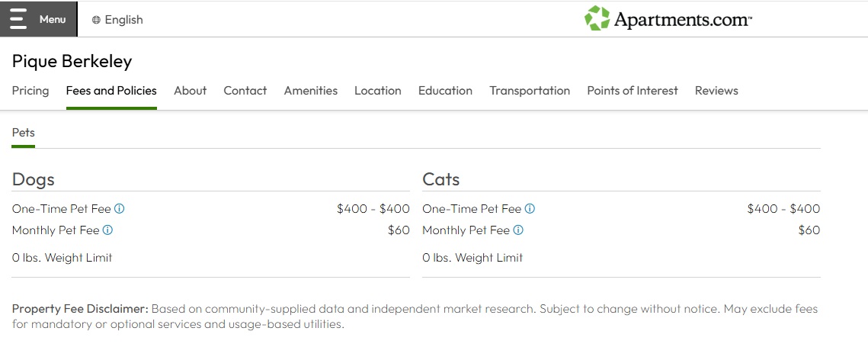Open the Contact tab
Viewport: 868px width, 344px height.
(245, 91)
